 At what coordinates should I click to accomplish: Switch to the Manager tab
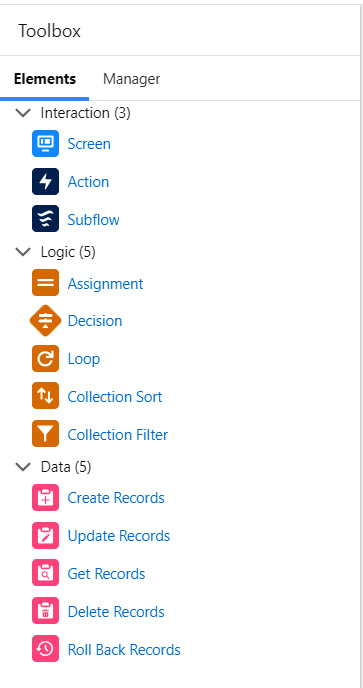click(x=131, y=79)
